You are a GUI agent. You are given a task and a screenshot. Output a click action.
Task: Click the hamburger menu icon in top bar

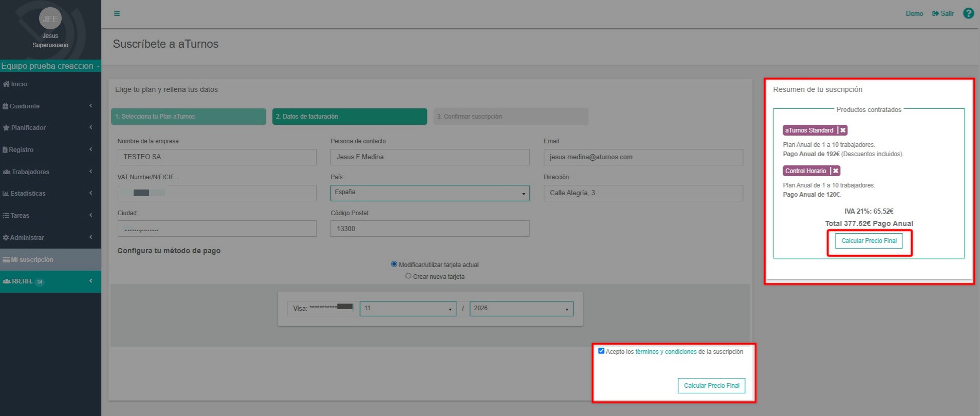point(117,14)
